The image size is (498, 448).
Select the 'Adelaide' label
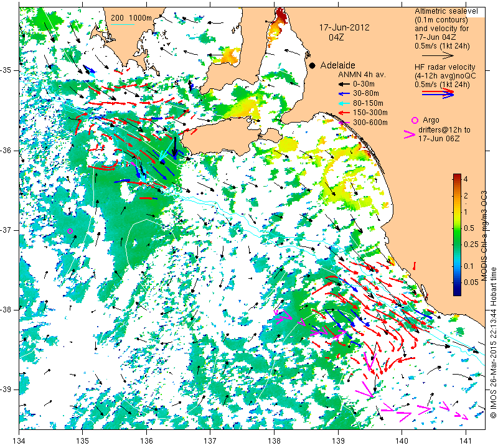tap(337, 65)
